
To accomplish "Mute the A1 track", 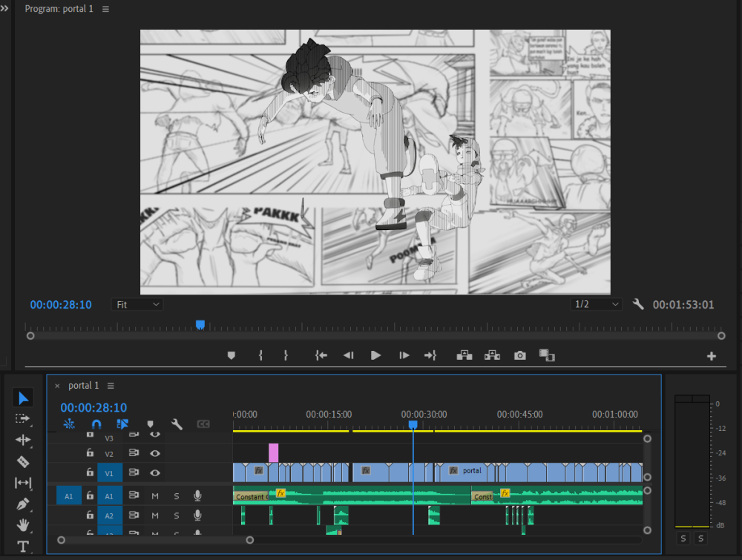I will [x=155, y=495].
